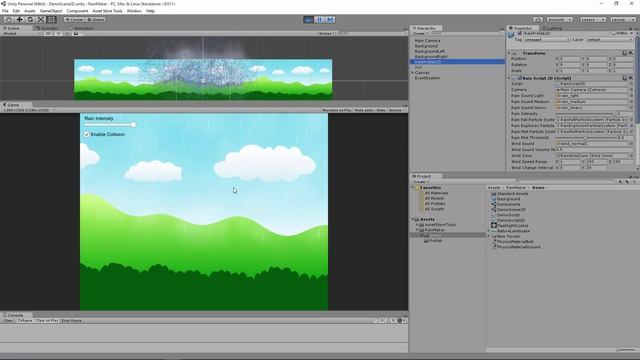The height and width of the screenshot is (360, 640).
Task: Switch to the Lighting tab
Action: coord(554,28)
